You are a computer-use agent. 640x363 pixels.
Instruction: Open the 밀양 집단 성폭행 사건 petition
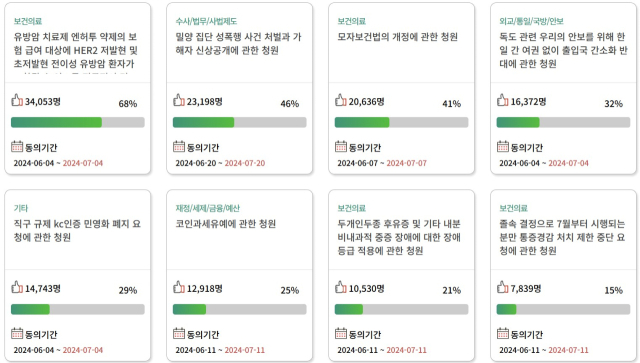pyautogui.click(x=238, y=43)
